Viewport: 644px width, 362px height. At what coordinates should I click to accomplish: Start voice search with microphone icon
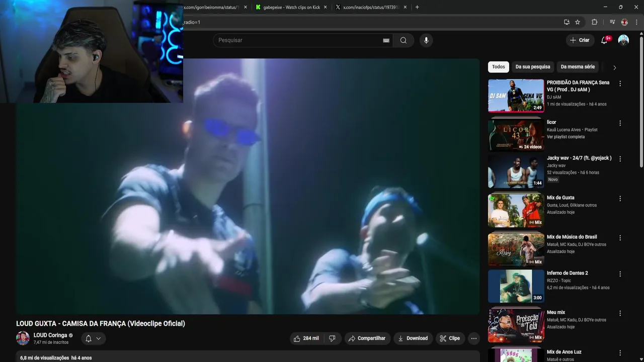click(x=426, y=40)
